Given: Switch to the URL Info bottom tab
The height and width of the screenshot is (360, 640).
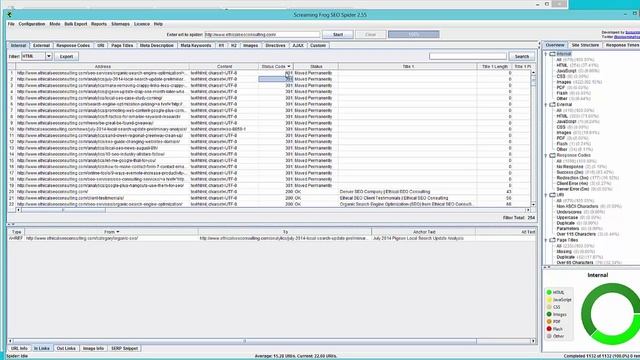Looking at the screenshot, I should tap(19, 349).
